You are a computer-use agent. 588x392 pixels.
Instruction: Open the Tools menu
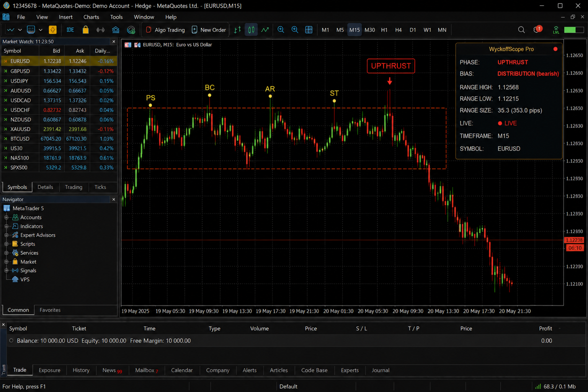tap(116, 17)
